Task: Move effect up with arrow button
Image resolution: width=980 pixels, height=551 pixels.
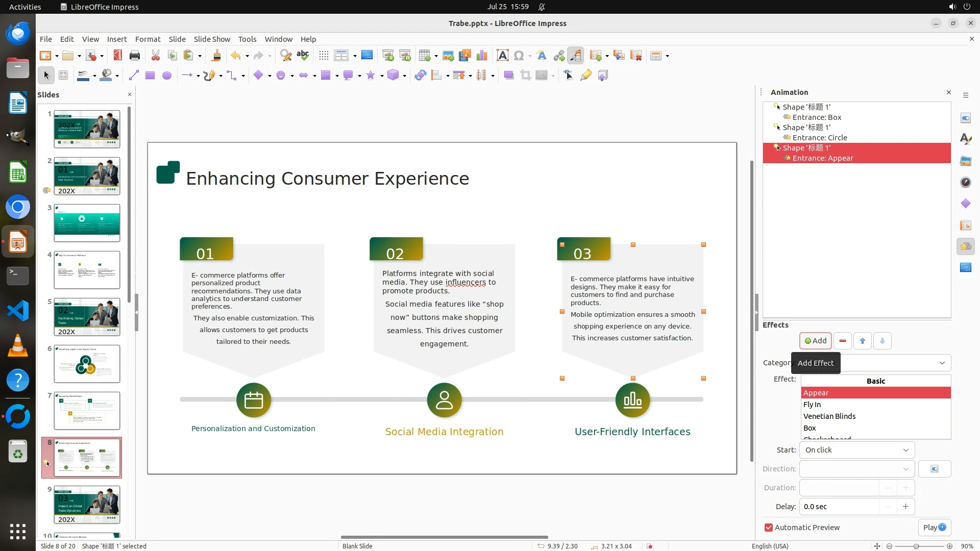Action: point(863,341)
